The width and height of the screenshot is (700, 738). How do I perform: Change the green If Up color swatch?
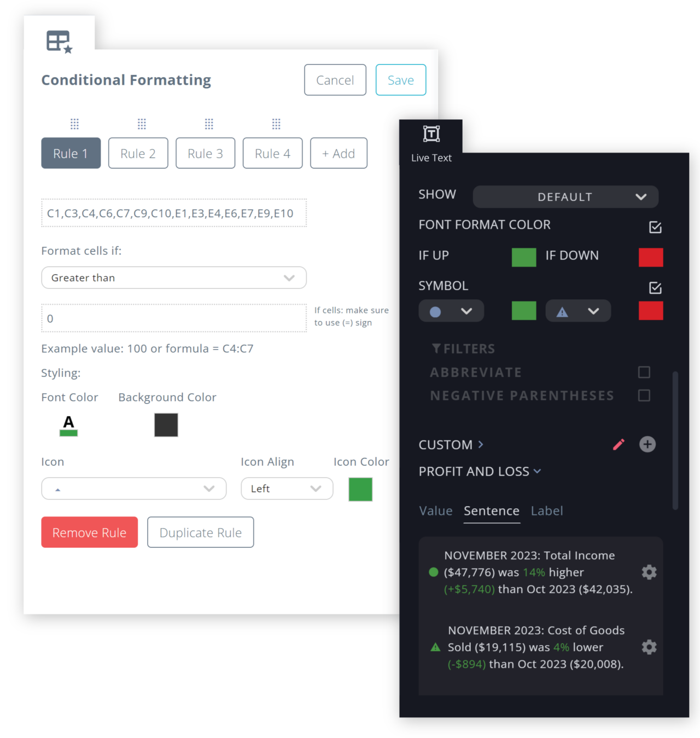(x=523, y=257)
